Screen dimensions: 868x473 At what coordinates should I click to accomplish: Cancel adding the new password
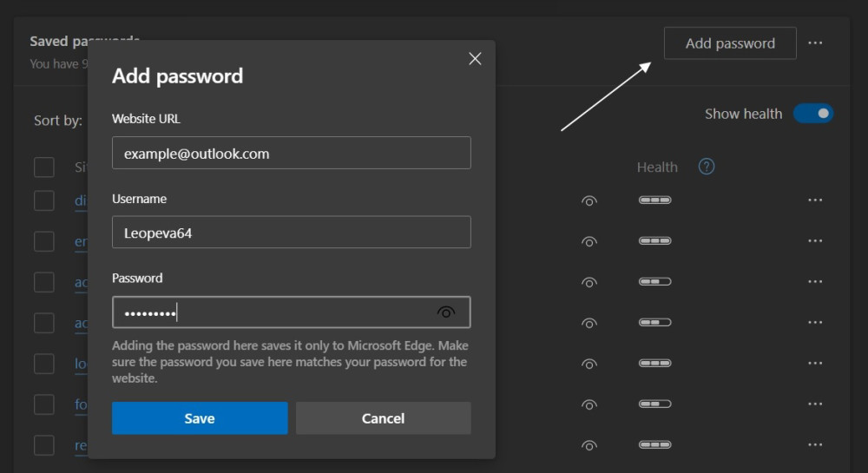click(x=383, y=418)
